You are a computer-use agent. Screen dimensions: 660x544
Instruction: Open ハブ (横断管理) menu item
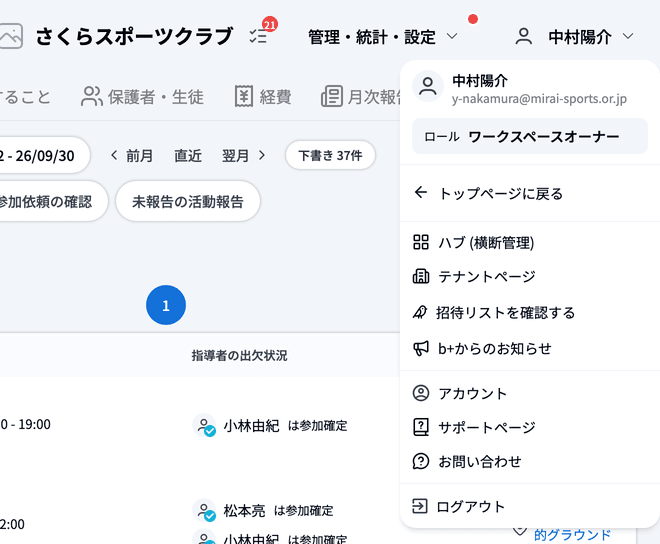(530, 243)
